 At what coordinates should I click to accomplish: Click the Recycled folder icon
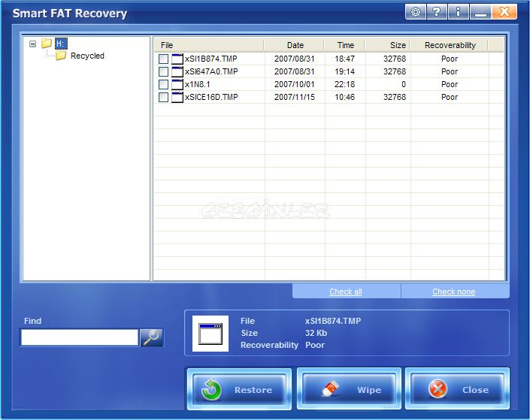61,56
